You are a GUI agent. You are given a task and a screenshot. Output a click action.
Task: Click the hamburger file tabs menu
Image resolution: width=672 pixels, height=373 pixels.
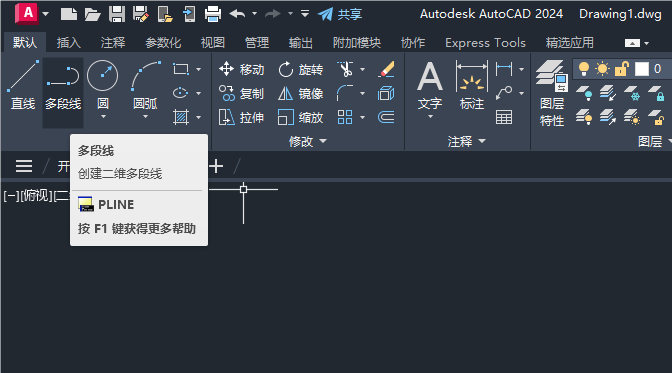pyautogui.click(x=24, y=166)
